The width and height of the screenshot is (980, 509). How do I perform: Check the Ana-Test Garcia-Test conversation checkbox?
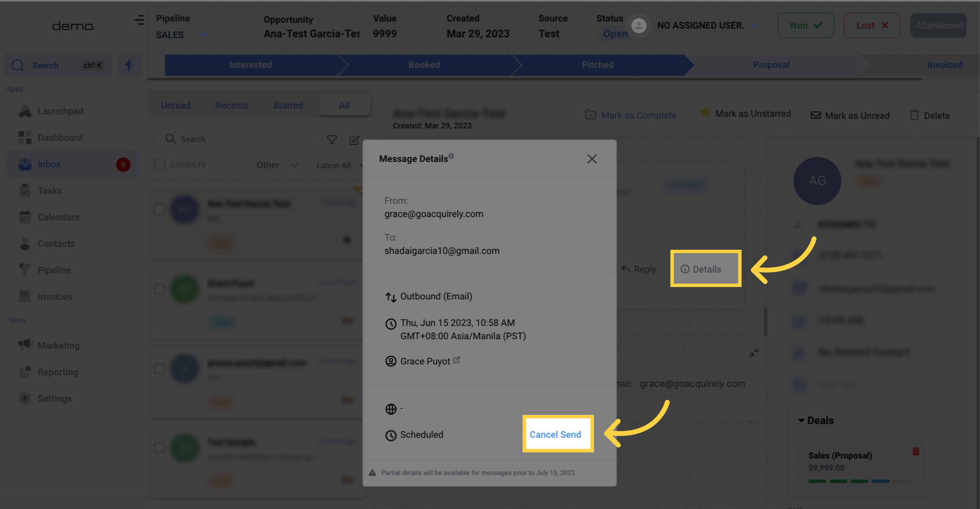[159, 209]
